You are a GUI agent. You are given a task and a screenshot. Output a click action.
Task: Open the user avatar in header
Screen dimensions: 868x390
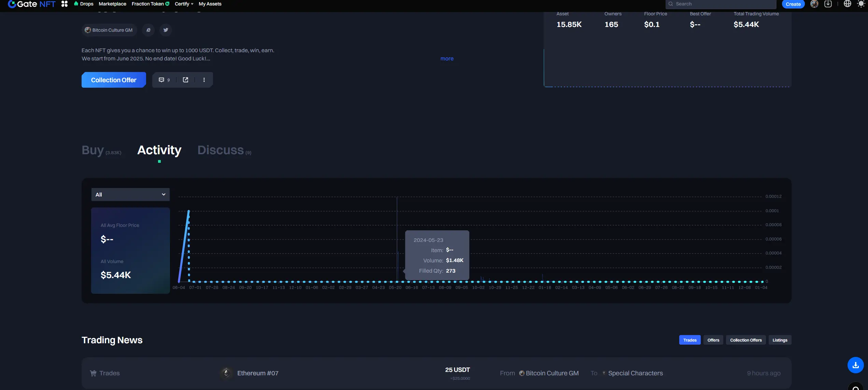814,4
